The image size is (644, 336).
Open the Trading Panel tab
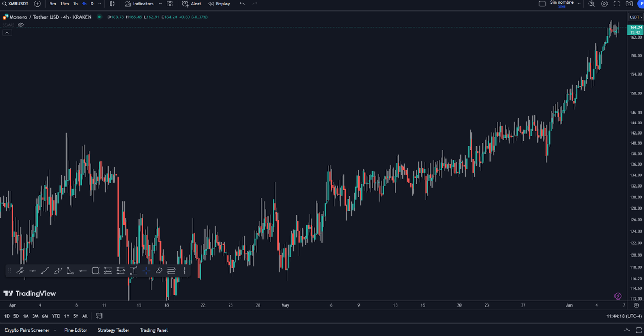pos(153,330)
